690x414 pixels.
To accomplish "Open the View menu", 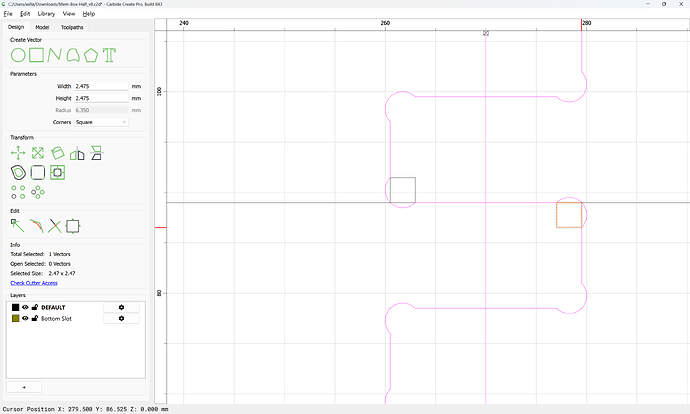I will (x=69, y=14).
